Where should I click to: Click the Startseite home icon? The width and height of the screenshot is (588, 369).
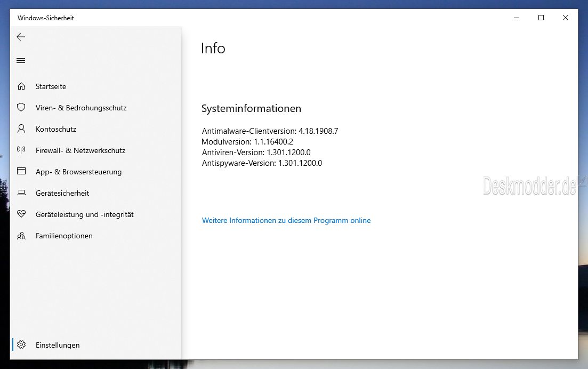coord(21,86)
